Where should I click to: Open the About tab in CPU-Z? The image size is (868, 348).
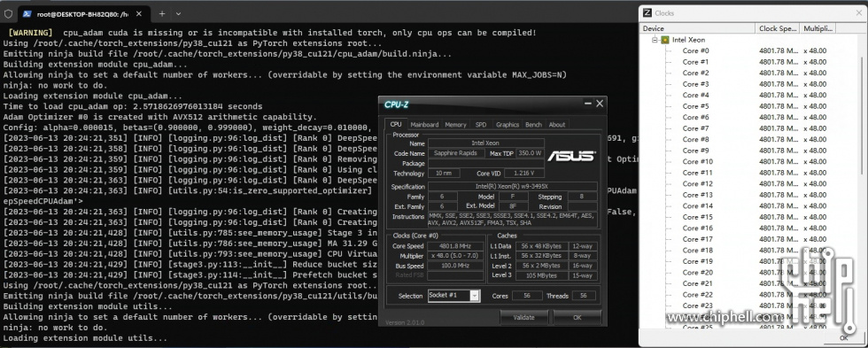coord(557,125)
